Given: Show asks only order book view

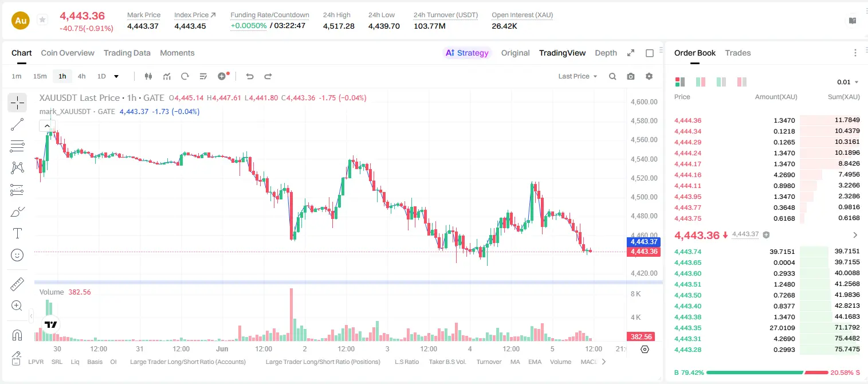Looking at the screenshot, I should pyautogui.click(x=742, y=82).
